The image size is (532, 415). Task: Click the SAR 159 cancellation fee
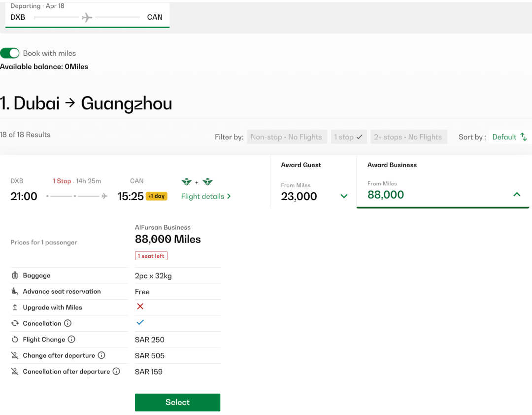pyautogui.click(x=149, y=372)
